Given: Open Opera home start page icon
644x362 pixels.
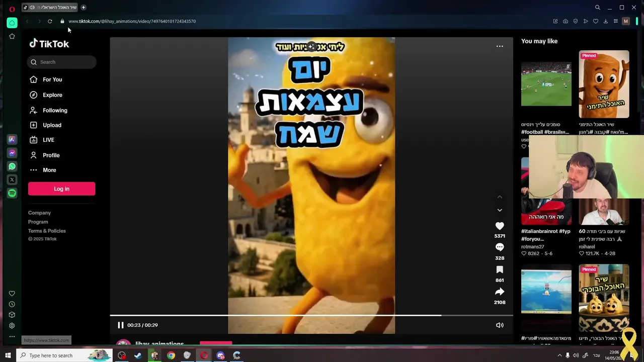Looking at the screenshot, I should pyautogui.click(x=12, y=23).
